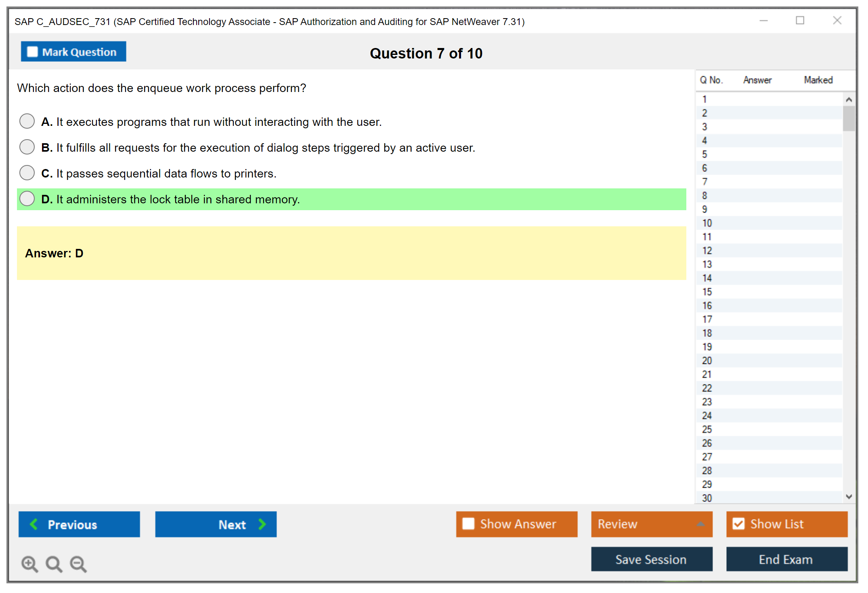Click the Save Session button
Image resolution: width=868 pixels, height=593 pixels.
(x=651, y=559)
